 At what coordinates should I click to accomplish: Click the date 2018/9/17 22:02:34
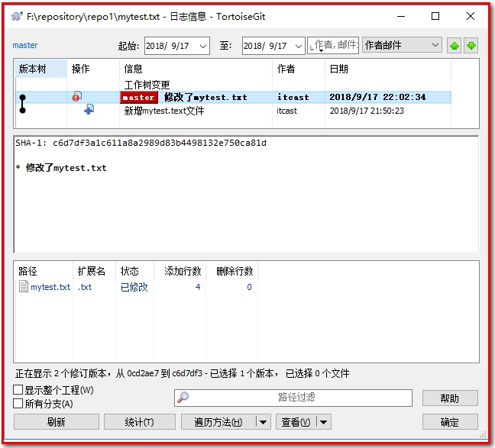click(x=377, y=97)
